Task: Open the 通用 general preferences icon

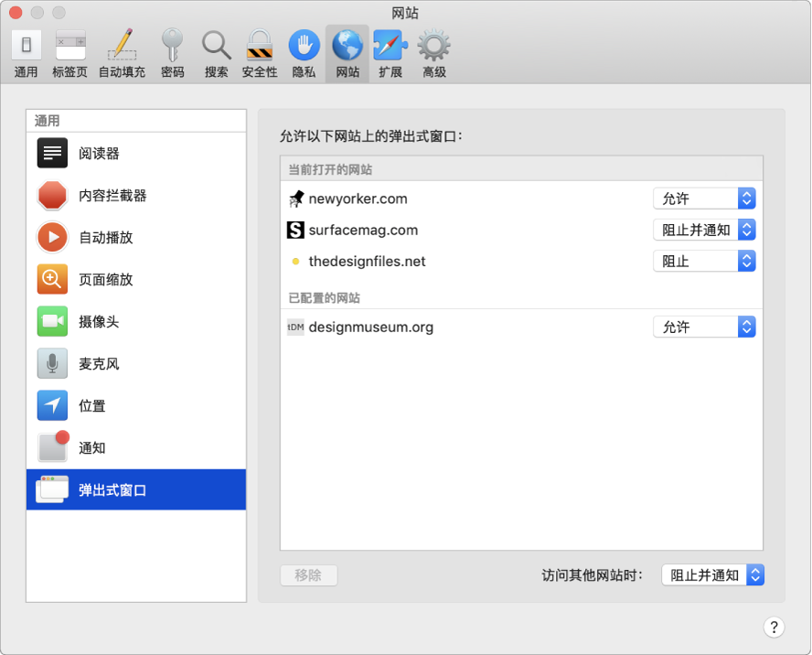Action: coord(26,45)
